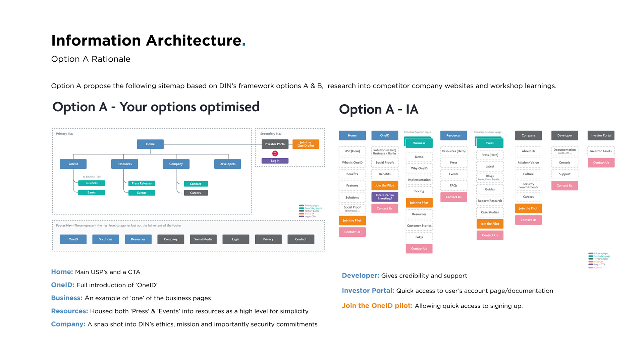Click the red lock icon under Investor Portal
The width and height of the screenshot is (644, 362).
click(x=275, y=154)
